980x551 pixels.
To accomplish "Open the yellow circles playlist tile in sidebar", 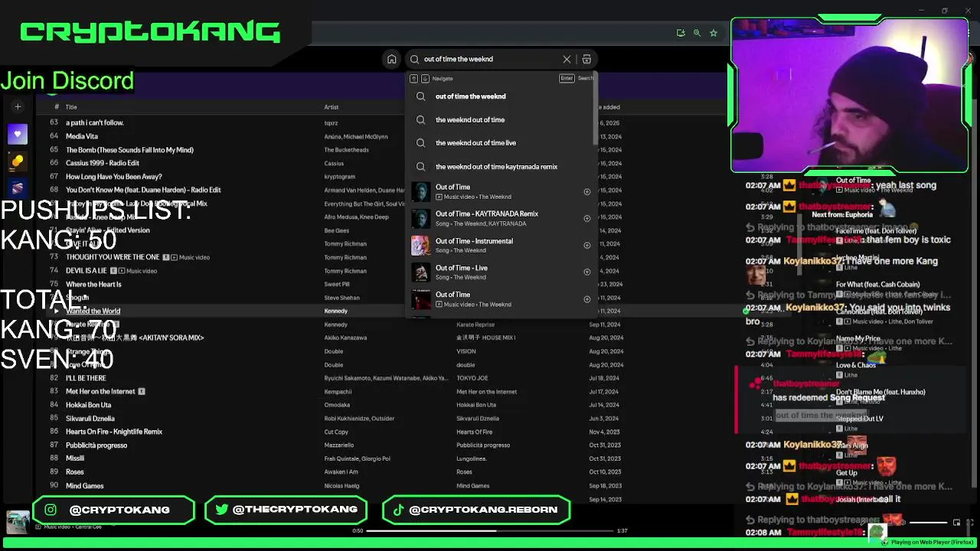I will click(18, 161).
